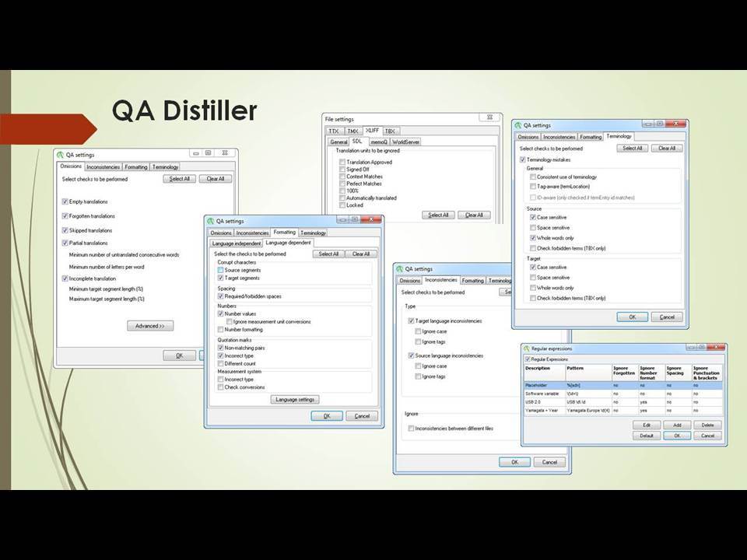Viewport: 747px width, 560px height.
Task: Disable Partial translations check
Action: (x=65, y=243)
